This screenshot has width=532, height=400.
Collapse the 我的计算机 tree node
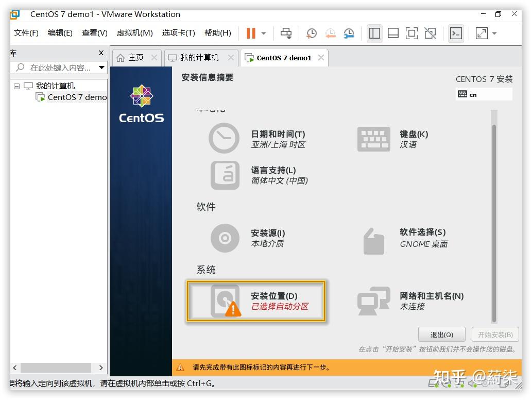[16, 86]
